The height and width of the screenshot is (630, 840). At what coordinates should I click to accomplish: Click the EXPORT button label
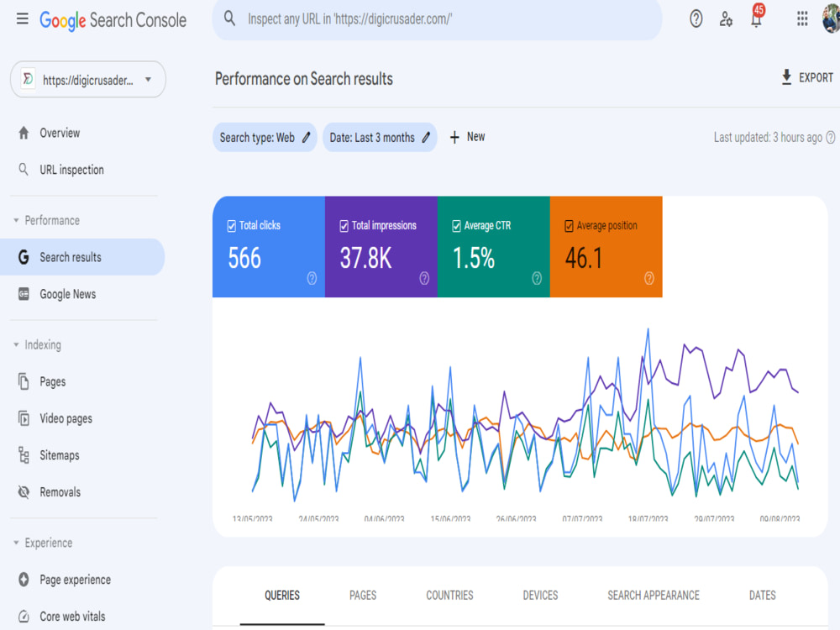pyautogui.click(x=816, y=77)
